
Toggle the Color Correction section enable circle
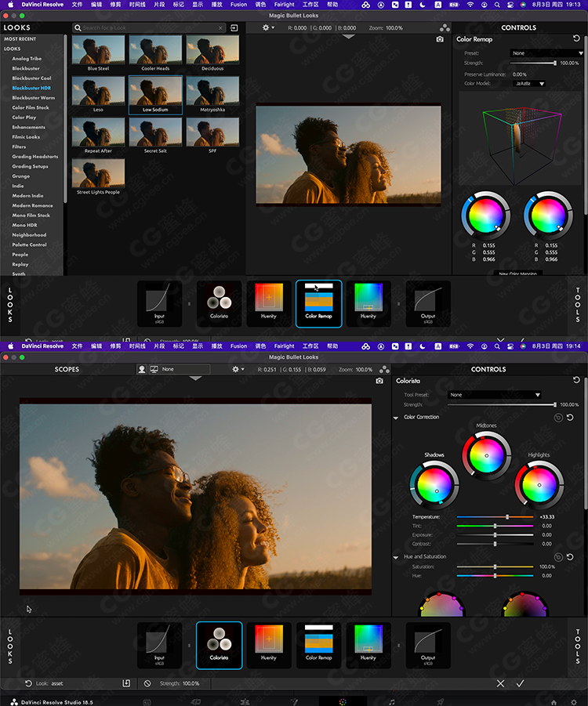click(x=558, y=418)
